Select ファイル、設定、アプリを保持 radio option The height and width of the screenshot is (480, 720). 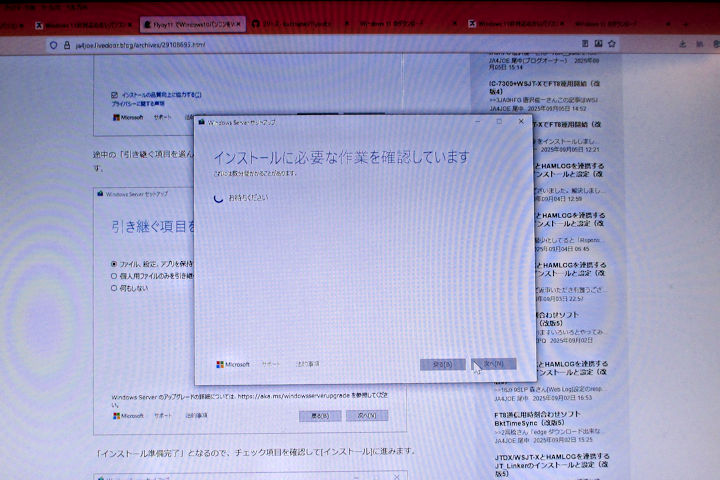coord(114,263)
